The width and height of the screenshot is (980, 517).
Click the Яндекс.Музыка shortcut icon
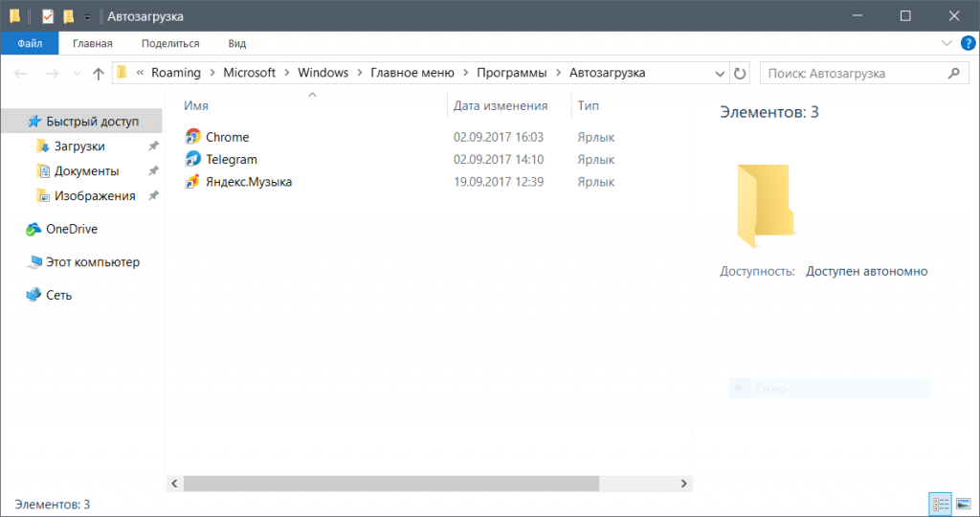[x=193, y=181]
